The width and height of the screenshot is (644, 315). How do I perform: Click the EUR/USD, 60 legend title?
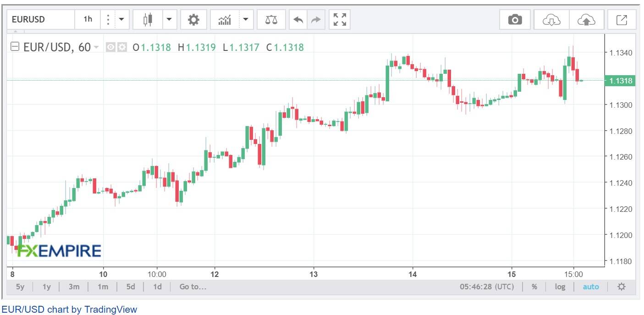click(57, 47)
